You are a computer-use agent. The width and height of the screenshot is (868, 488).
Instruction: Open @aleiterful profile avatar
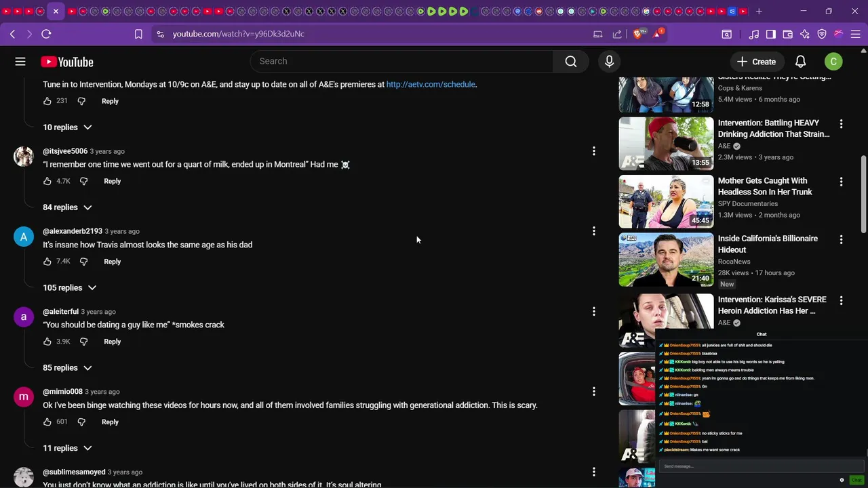pyautogui.click(x=24, y=317)
